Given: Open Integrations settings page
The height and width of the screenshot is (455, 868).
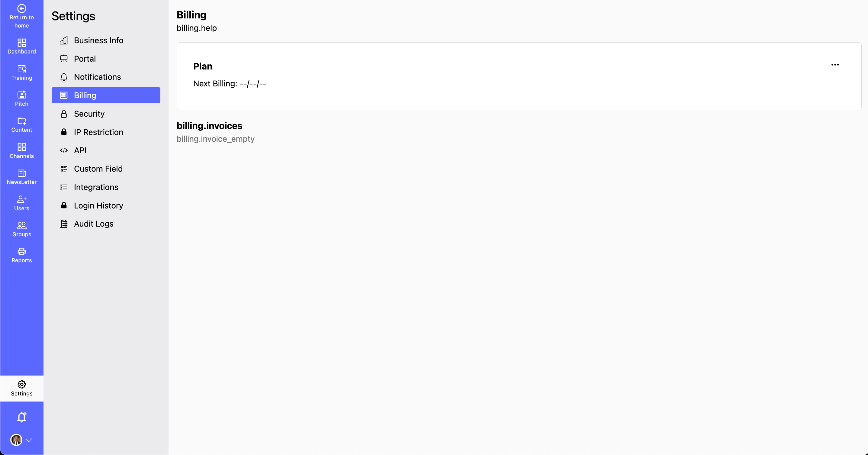Looking at the screenshot, I should click(96, 187).
